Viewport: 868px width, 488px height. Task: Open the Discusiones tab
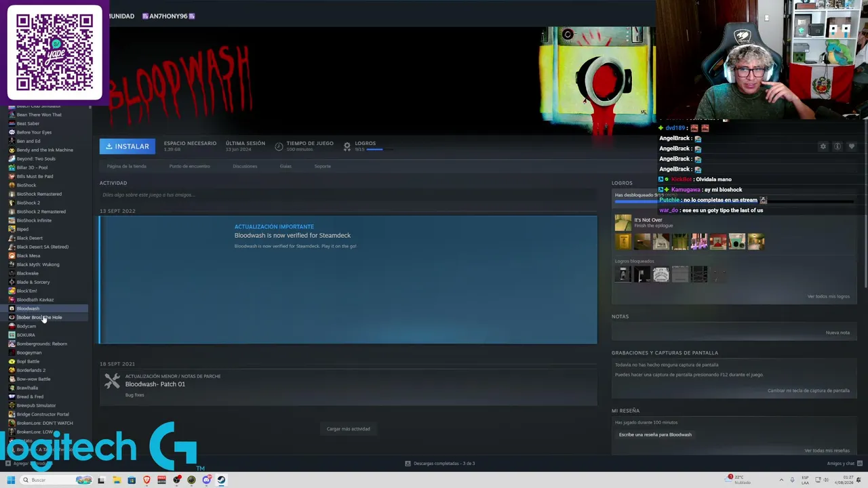245,166
